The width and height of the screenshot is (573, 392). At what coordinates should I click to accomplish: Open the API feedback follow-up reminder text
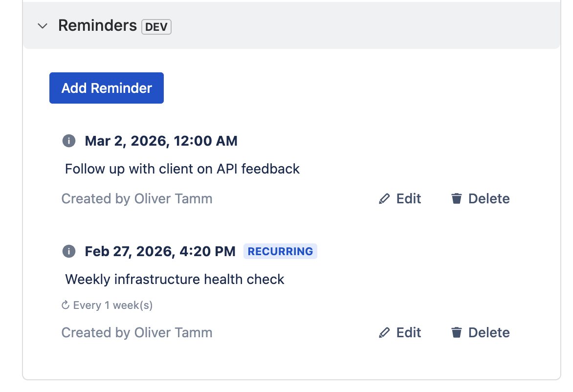click(182, 169)
